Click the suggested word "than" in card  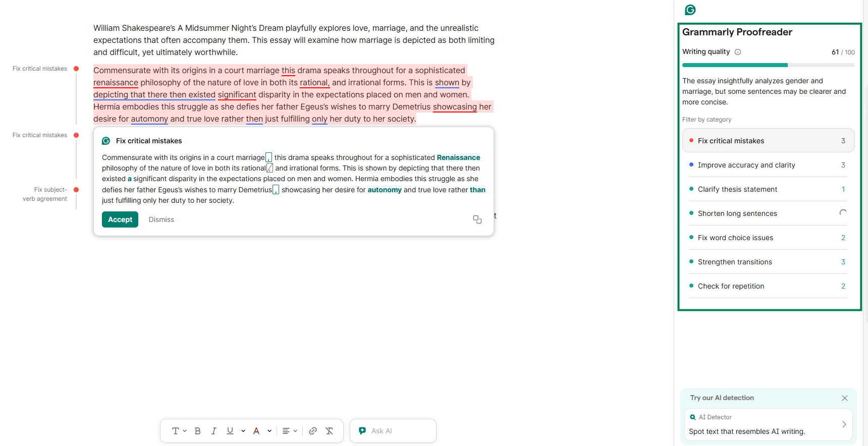click(477, 190)
